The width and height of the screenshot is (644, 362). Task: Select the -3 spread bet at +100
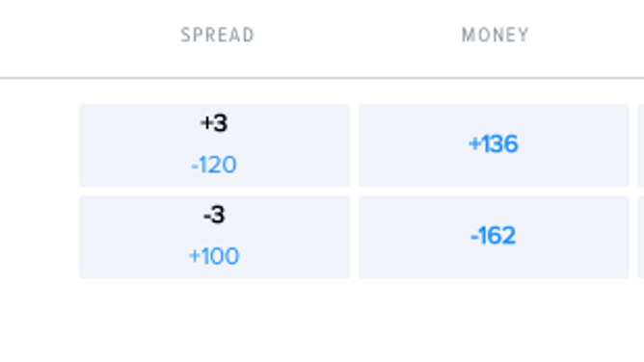pyautogui.click(x=214, y=237)
